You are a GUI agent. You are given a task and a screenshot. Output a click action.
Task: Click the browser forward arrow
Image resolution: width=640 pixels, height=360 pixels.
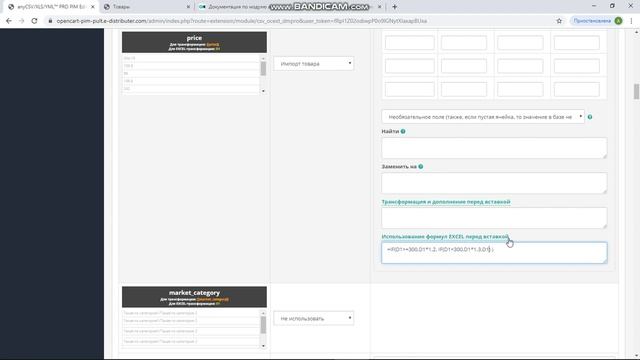(21, 21)
